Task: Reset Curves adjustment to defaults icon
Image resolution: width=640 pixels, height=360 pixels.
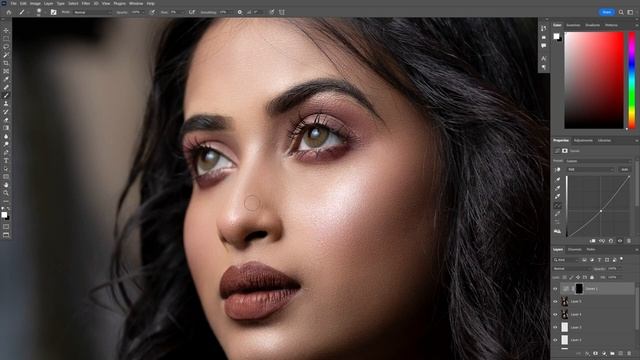Action: (611, 241)
